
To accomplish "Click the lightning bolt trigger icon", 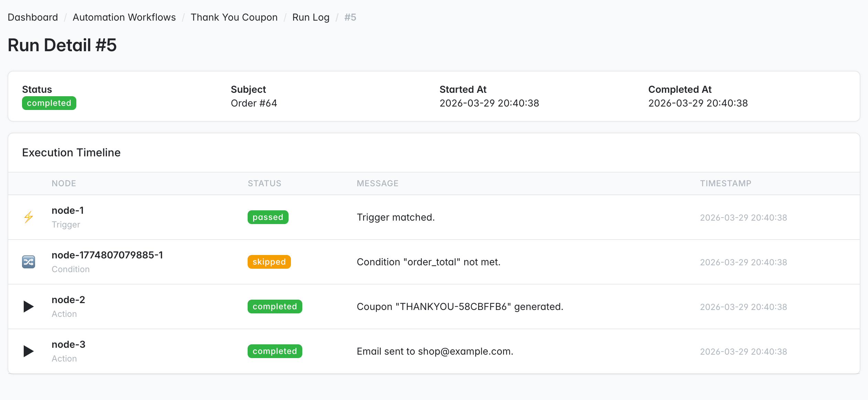I will point(29,217).
